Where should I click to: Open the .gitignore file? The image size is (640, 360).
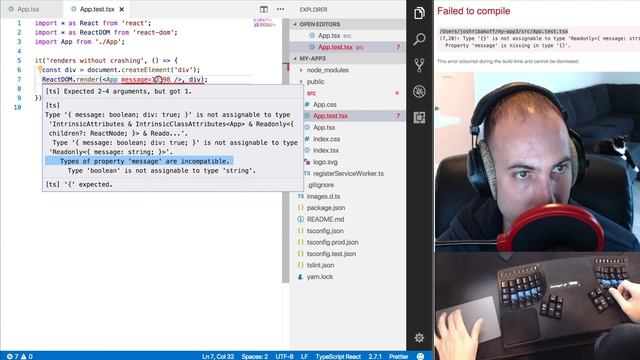click(x=320, y=185)
